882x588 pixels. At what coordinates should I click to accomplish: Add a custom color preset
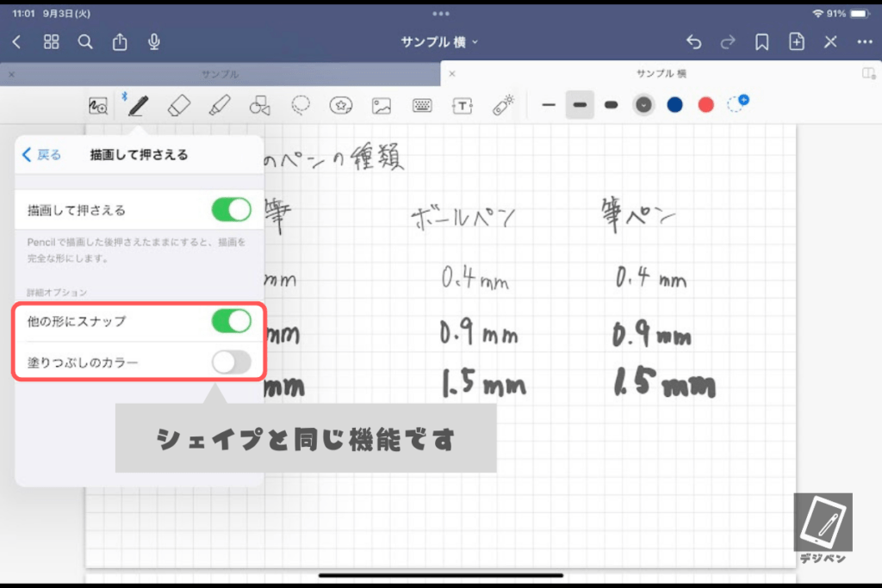pyautogui.click(x=737, y=104)
